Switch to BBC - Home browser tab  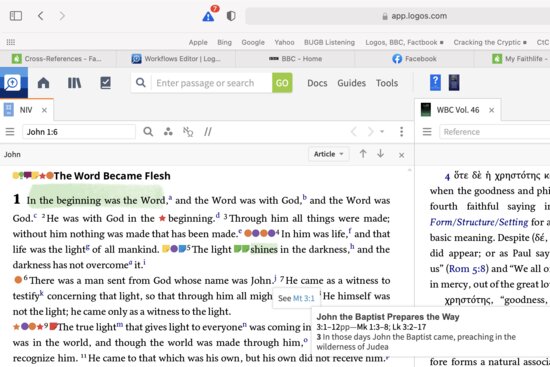295,59
